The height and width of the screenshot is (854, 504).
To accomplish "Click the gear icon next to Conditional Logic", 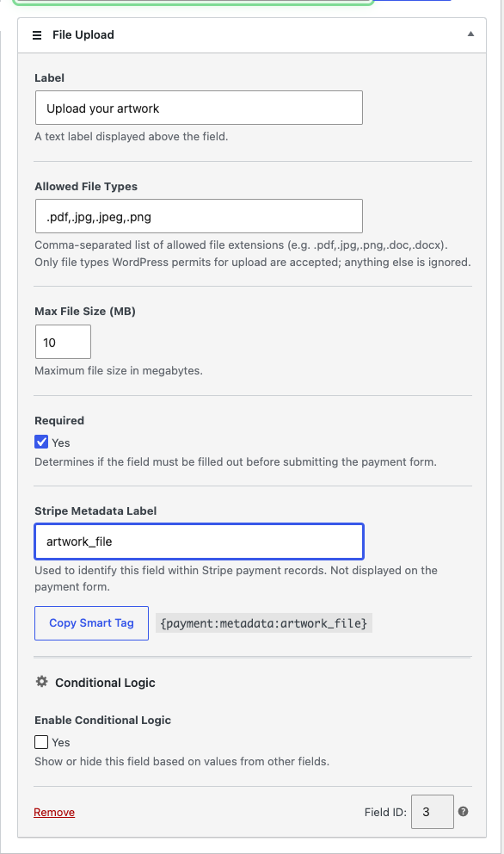I will pyautogui.click(x=42, y=682).
